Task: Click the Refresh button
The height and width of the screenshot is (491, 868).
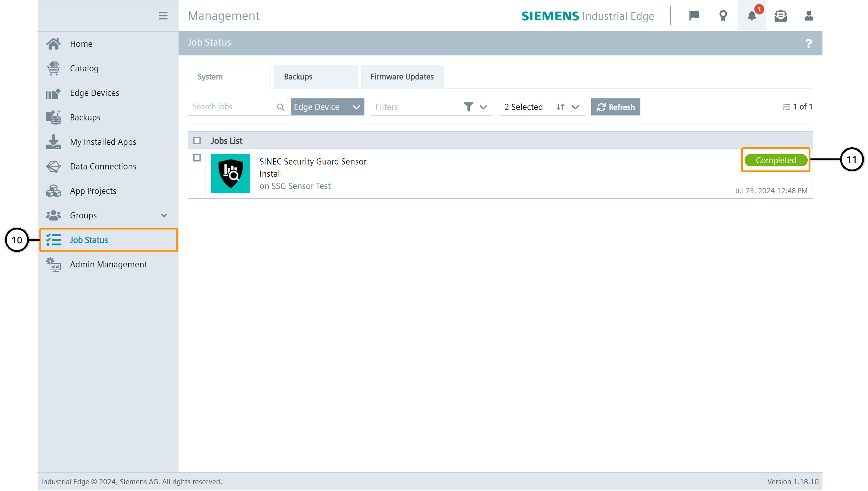Action: pos(615,107)
